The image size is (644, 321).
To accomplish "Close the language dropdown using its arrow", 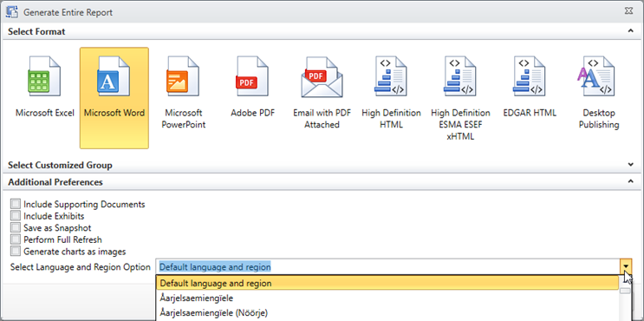I will click(x=626, y=266).
